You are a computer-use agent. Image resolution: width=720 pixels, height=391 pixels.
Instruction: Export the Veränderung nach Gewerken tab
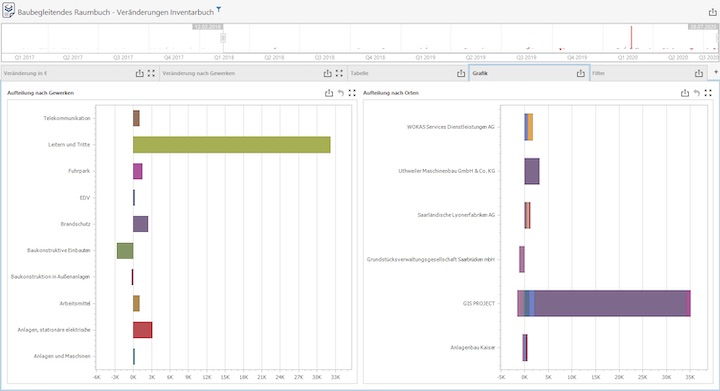coord(327,73)
